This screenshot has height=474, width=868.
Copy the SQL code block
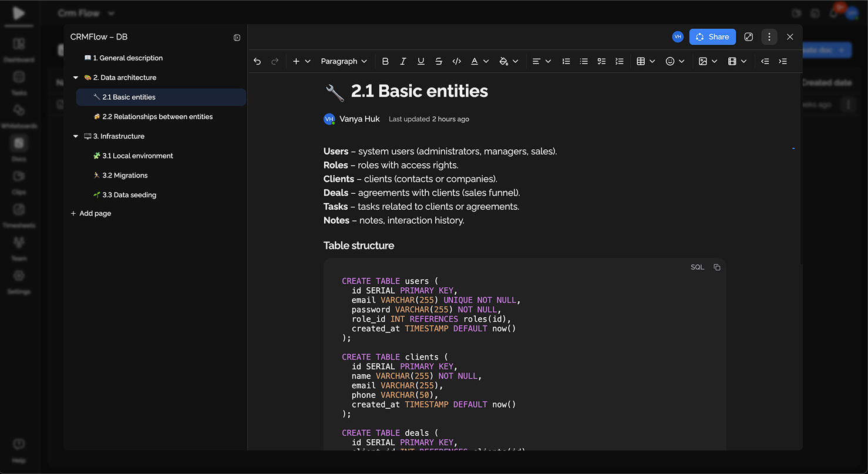point(716,267)
